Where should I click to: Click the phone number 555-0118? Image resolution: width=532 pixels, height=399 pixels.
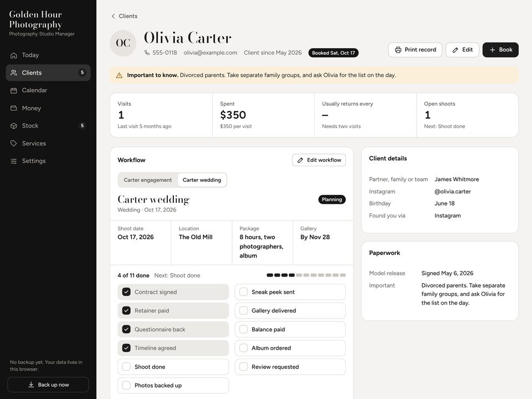point(165,53)
